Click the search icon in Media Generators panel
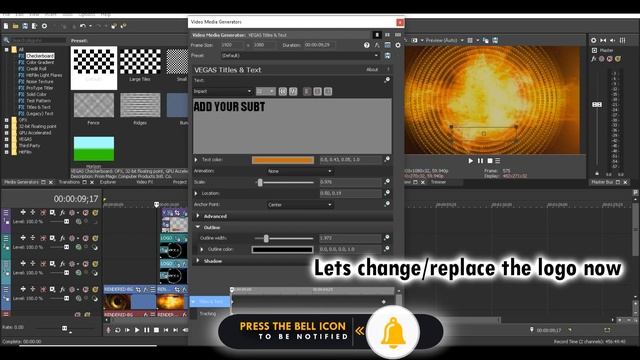 [7, 40]
